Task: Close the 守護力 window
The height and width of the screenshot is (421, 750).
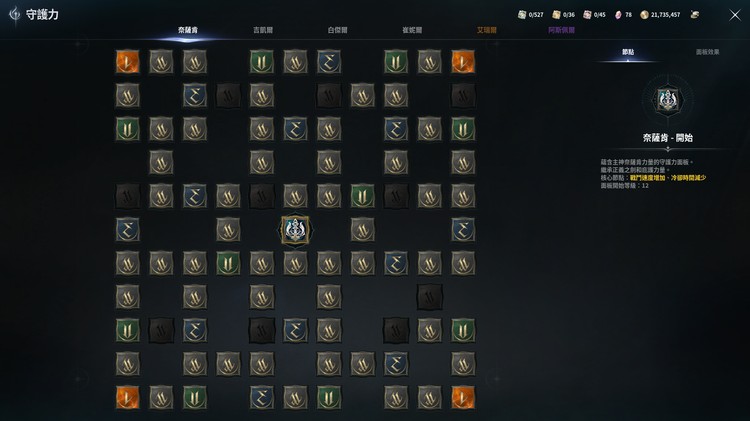Action: point(735,15)
